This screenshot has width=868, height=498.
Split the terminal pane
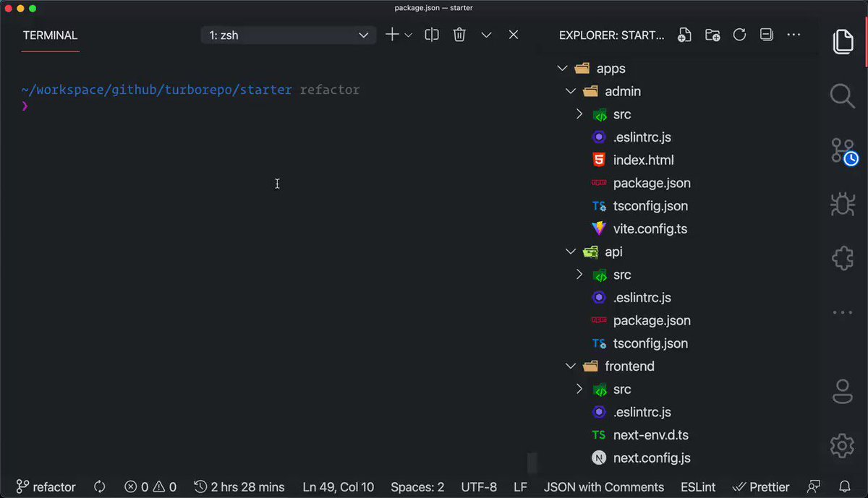point(431,34)
